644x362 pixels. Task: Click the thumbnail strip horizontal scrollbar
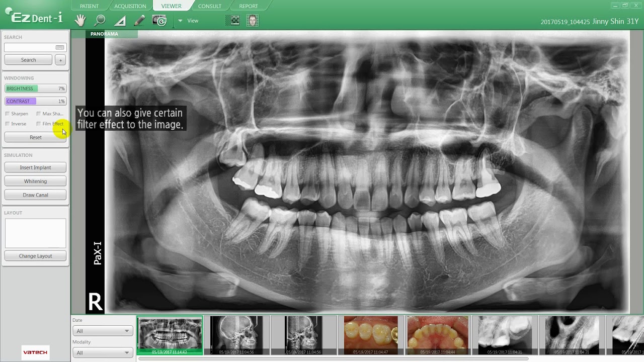pyautogui.click(x=333, y=358)
